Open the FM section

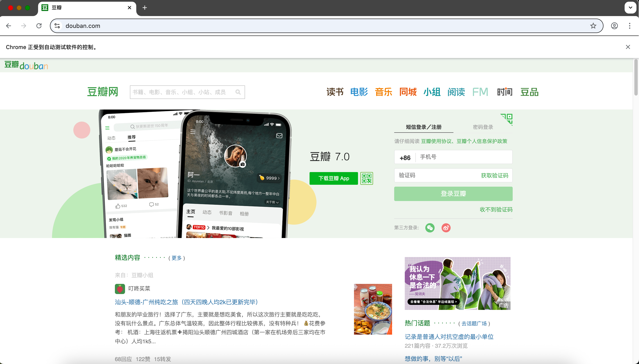click(480, 92)
